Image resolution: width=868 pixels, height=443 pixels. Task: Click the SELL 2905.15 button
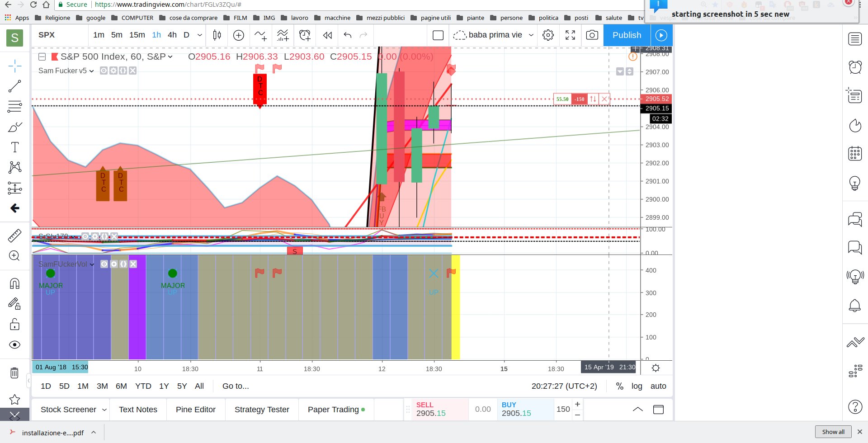[x=439, y=409]
